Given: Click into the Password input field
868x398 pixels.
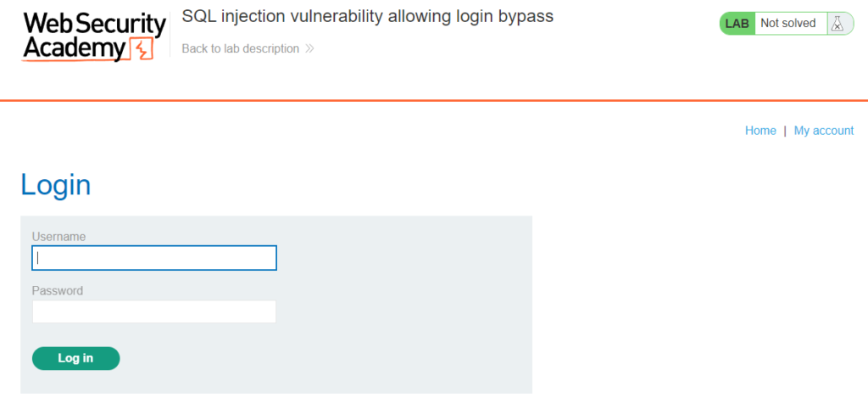Looking at the screenshot, I should tap(154, 311).
